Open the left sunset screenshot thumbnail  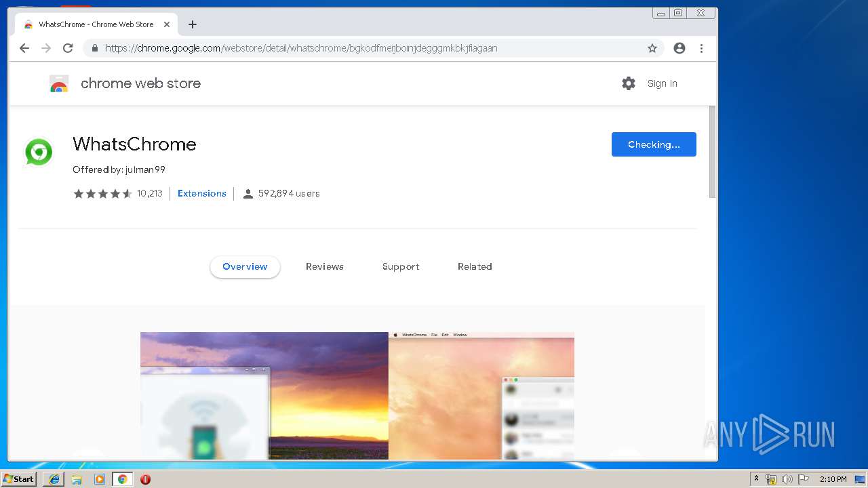(x=264, y=396)
